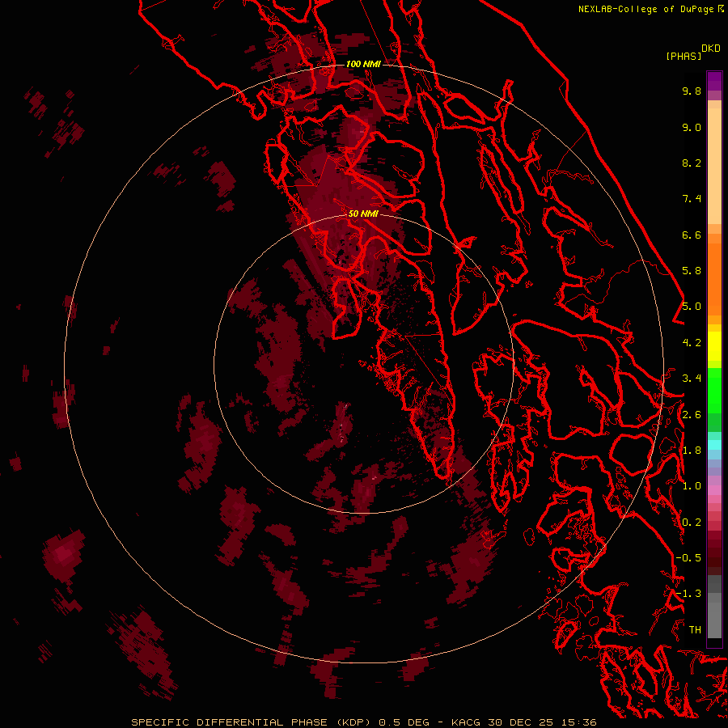The width and height of the screenshot is (728, 728).
Task: Click the cyan segment of the colorbar
Action: (x=714, y=445)
